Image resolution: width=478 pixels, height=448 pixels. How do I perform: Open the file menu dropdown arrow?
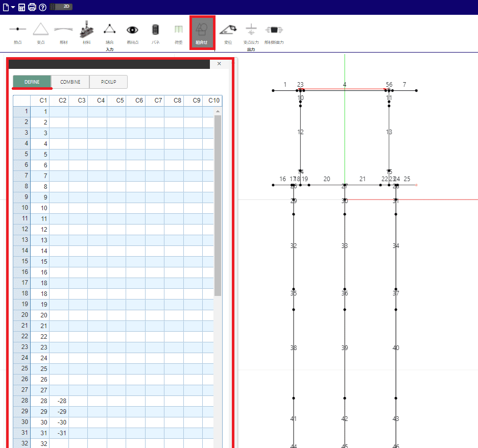[x=13, y=7]
